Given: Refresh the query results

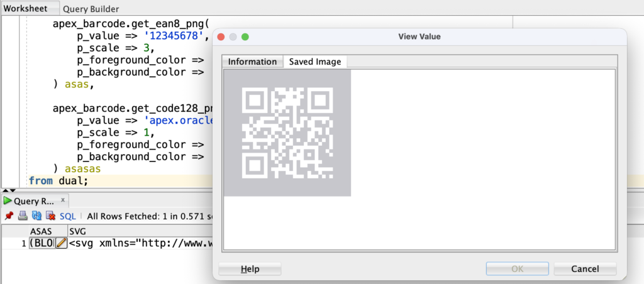Looking at the screenshot, I should pos(36,216).
